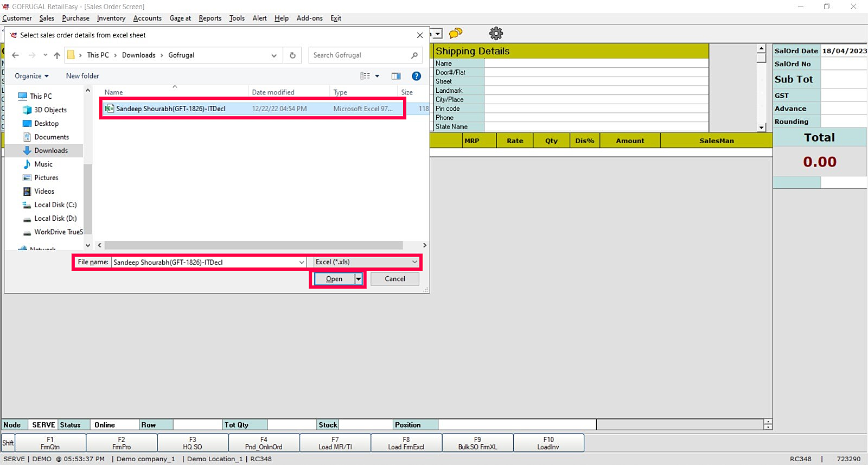Click F3 HQ SO button

(193, 443)
